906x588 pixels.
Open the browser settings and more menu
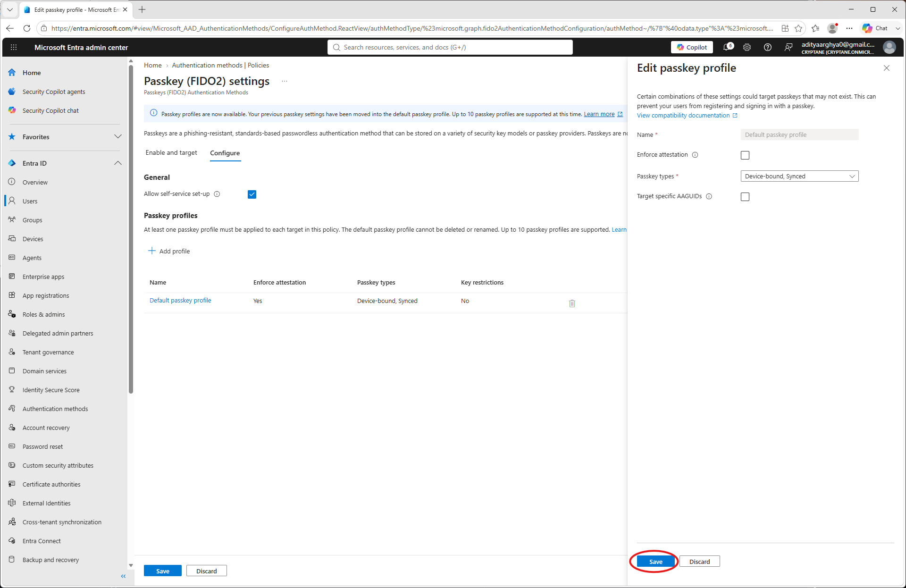tap(849, 28)
